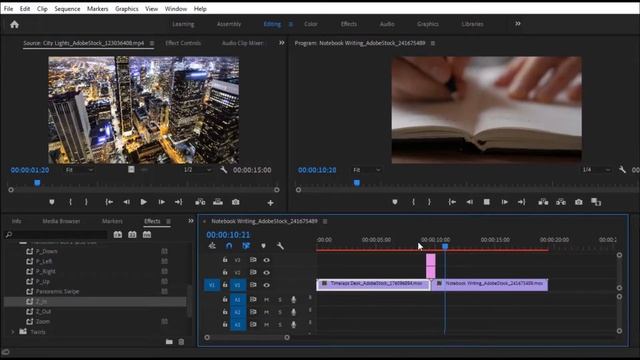This screenshot has width=640, height=360.
Task: Toggle Linked Selection in timeline
Action: pos(246,246)
